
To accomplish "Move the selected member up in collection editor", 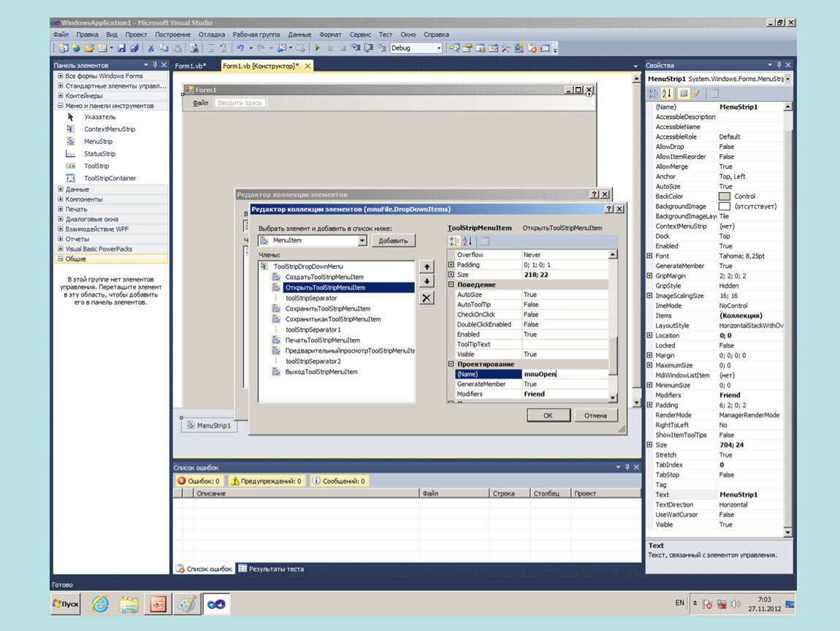I will pyautogui.click(x=427, y=267).
